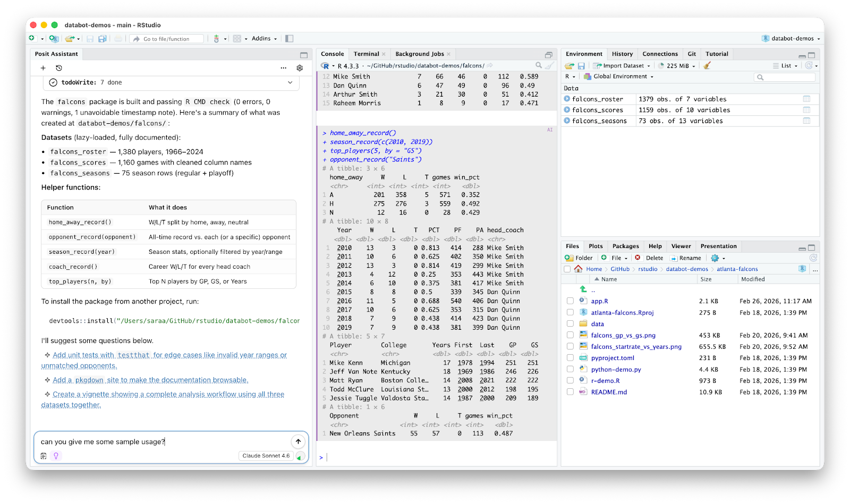Open the Import Dataset dropdown
Viewport: 850px width, 504px height.
[x=623, y=66]
